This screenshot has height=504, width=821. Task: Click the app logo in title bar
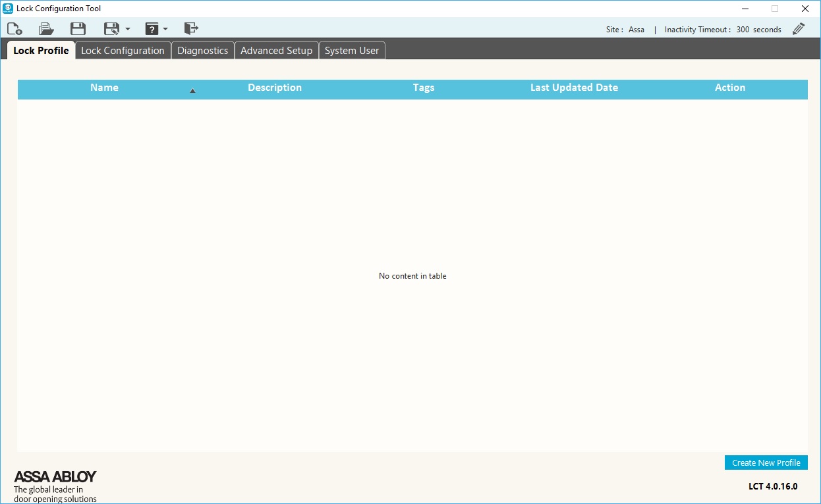tap(8, 9)
